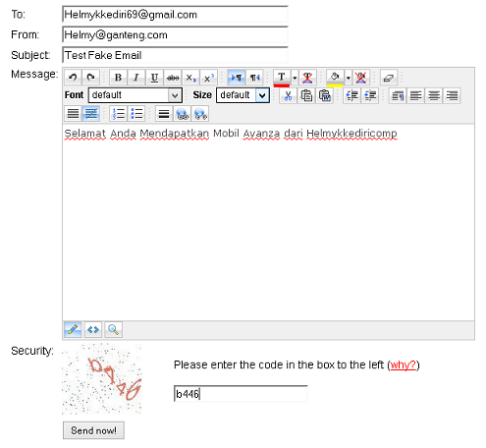This screenshot has width=486, height=448.
Task: Insert a horizontal rule
Action: click(164, 114)
